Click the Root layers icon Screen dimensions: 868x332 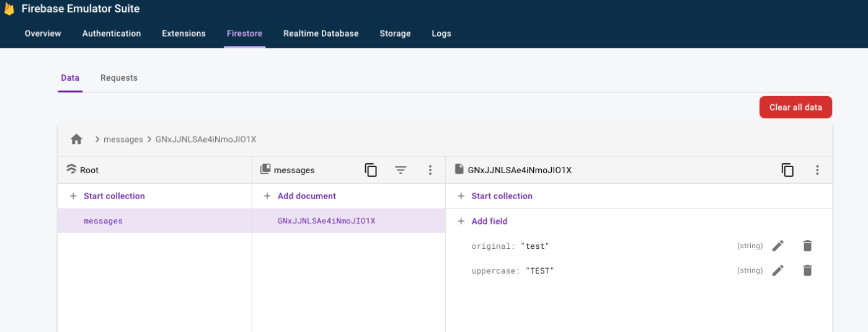tap(71, 169)
